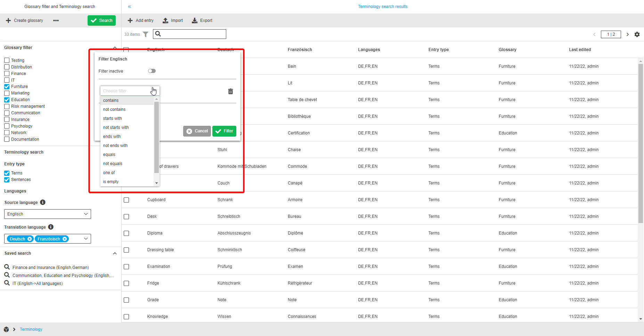Click the green Filter button
The image size is (644, 336).
[224, 131]
